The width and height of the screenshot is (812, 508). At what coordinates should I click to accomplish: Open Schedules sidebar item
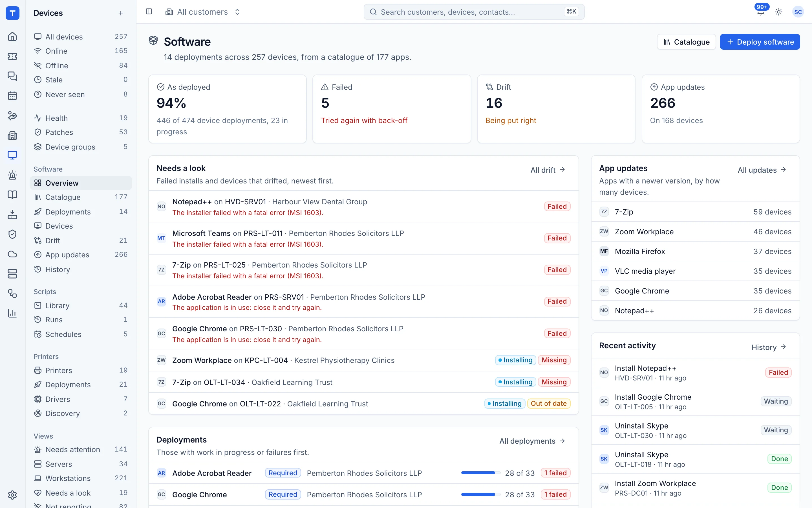(81, 334)
